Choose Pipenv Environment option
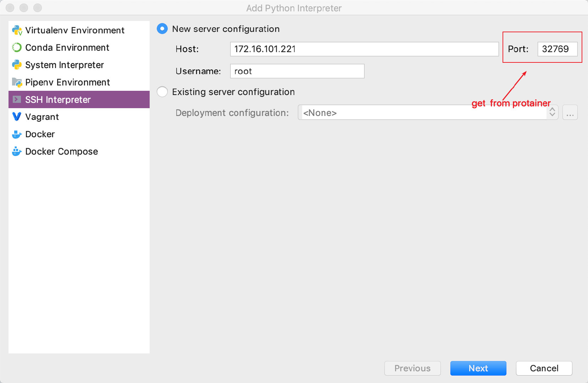Image resolution: width=588 pixels, height=383 pixels. [79, 82]
